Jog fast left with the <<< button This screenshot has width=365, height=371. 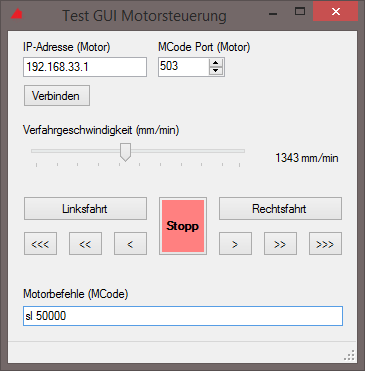tap(40, 244)
